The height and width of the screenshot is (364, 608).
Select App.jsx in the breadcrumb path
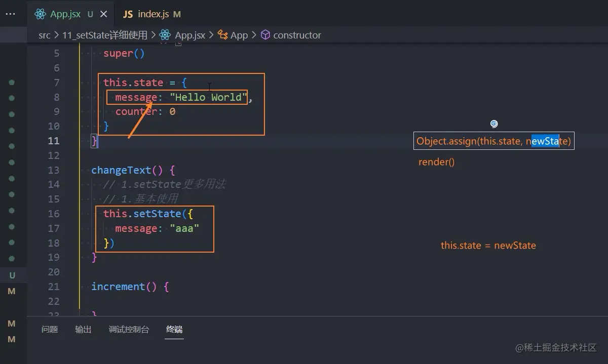[190, 35]
